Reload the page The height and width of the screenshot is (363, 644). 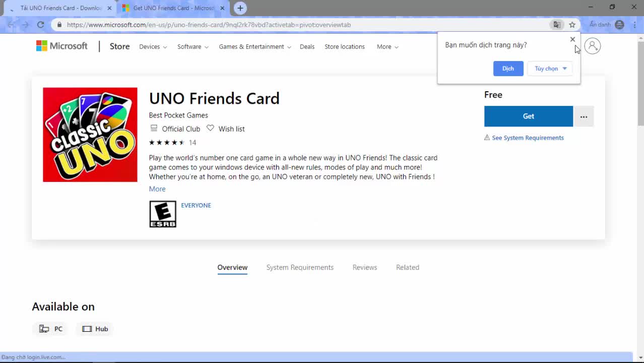click(x=40, y=25)
